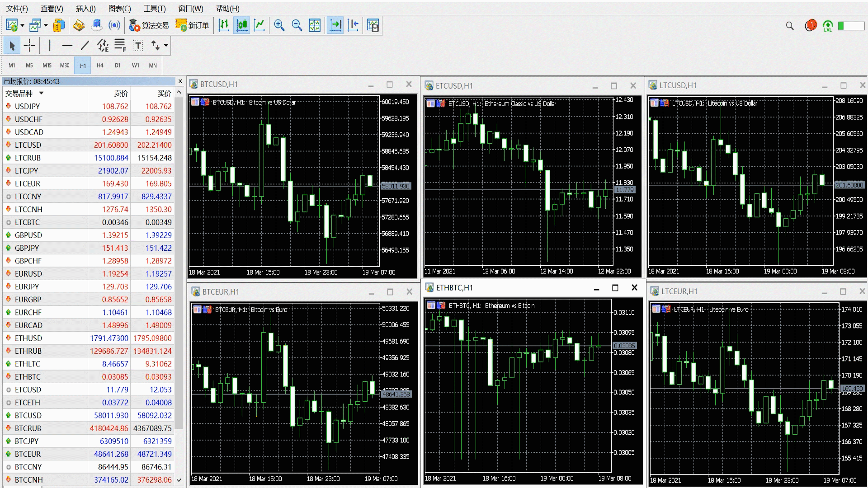The height and width of the screenshot is (488, 868).
Task: Open the red notification alert icon
Action: (x=811, y=25)
